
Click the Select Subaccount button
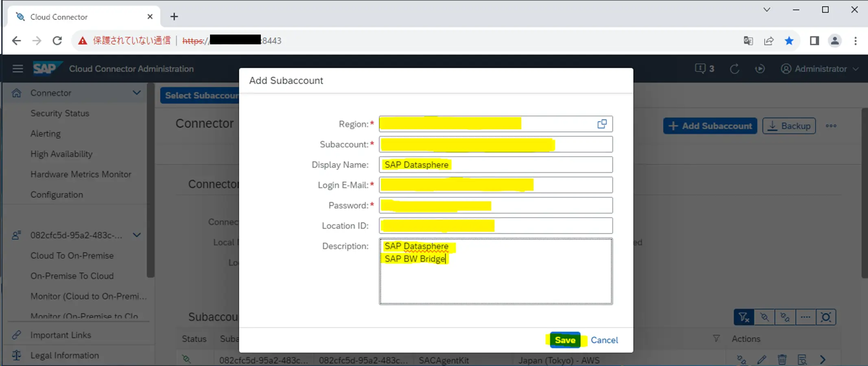coord(200,96)
